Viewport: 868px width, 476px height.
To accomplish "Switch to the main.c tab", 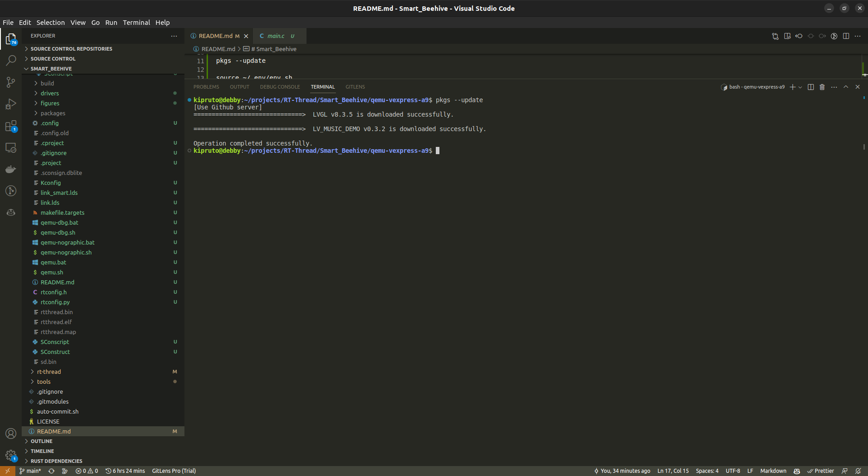I will (276, 36).
